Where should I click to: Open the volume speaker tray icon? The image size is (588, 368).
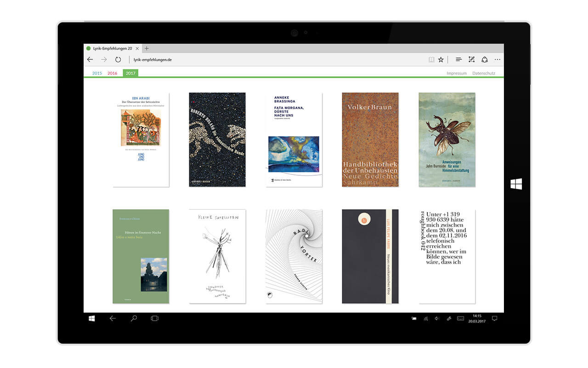tap(437, 318)
